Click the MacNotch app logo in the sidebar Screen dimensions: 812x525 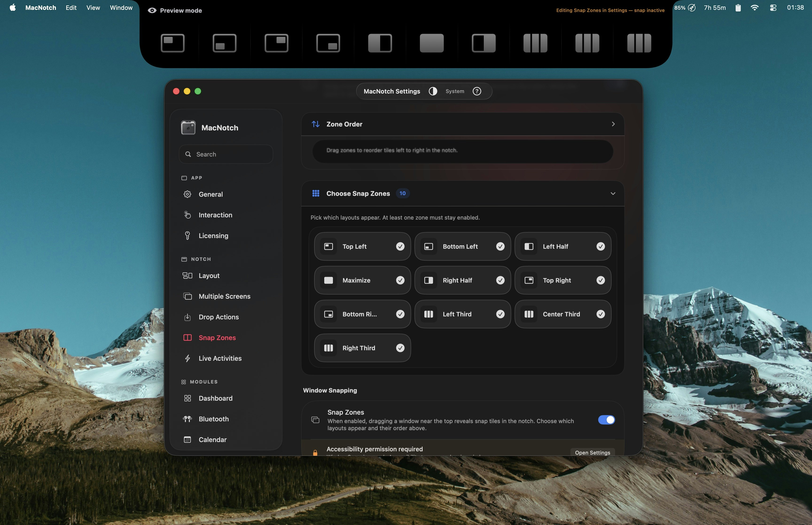click(188, 128)
